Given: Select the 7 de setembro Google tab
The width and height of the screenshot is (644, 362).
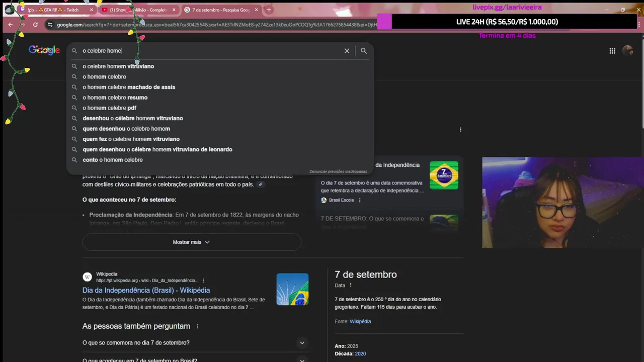Looking at the screenshot, I should [x=221, y=10].
